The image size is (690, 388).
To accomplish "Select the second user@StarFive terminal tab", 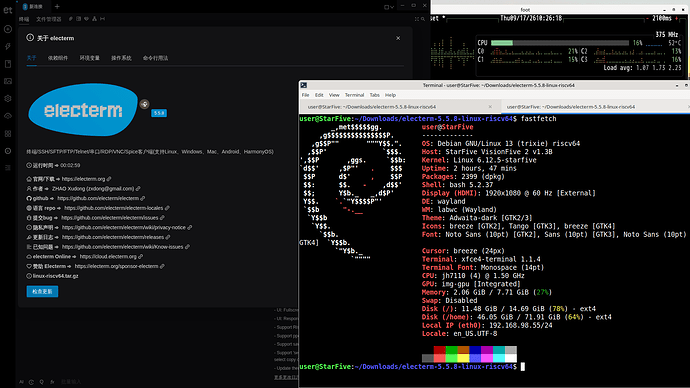I will [x=595, y=107].
